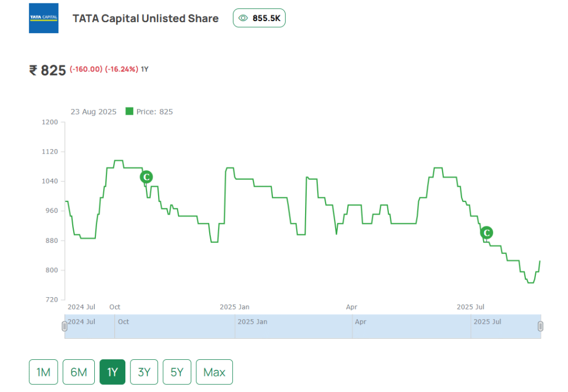The image size is (568, 392).
Task: Click the ₹ 825 price value
Action: (48, 70)
